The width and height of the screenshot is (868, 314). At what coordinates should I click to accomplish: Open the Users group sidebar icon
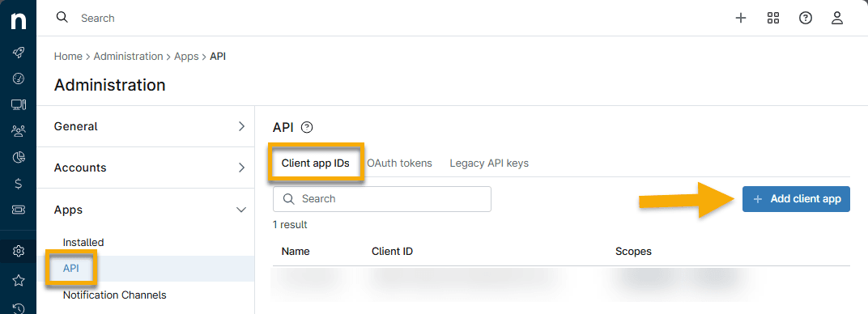point(19,131)
